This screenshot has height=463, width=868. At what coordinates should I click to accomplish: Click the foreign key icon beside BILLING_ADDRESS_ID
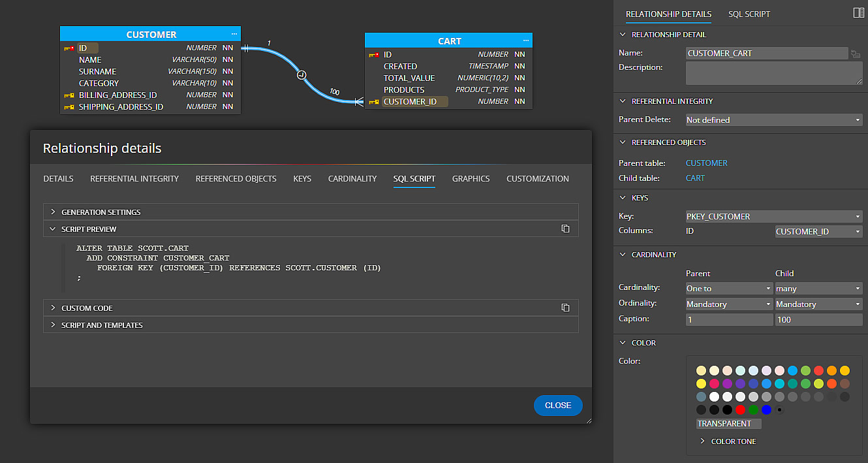pos(69,95)
